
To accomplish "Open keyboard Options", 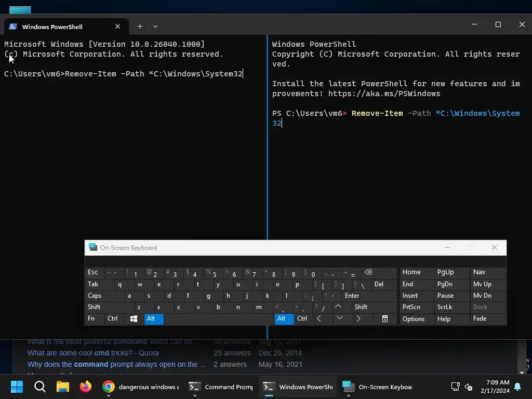I will [x=417, y=319].
